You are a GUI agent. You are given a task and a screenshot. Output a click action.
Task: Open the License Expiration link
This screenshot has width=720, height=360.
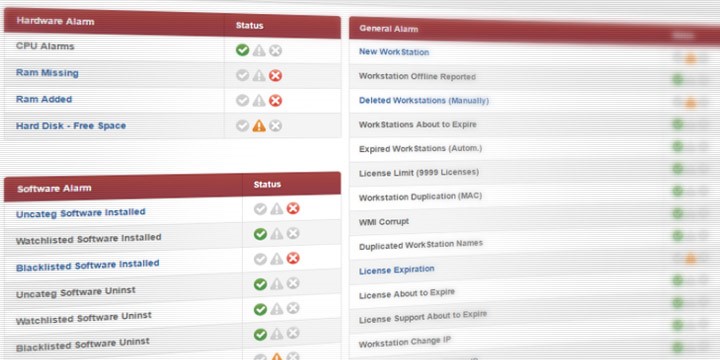click(396, 270)
